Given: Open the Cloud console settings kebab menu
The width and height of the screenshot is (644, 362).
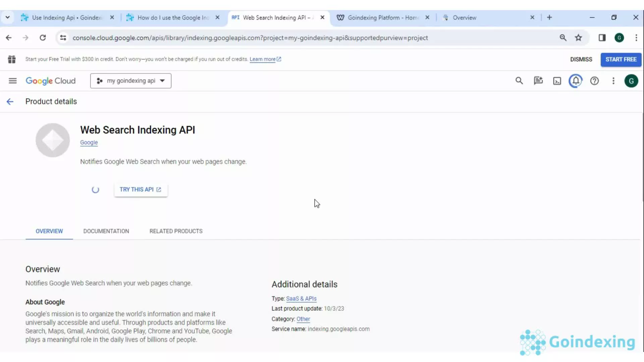Looking at the screenshot, I should [x=613, y=81].
